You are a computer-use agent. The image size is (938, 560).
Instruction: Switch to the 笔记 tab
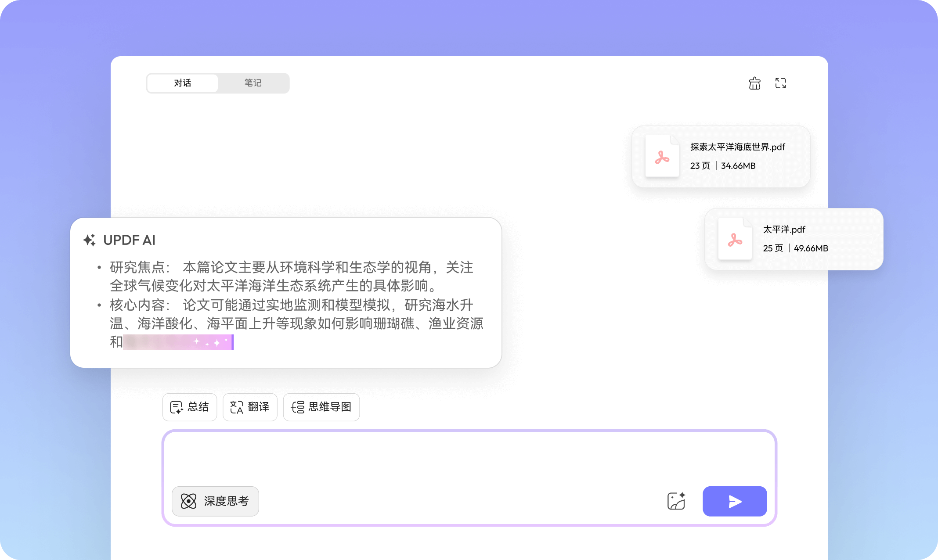pos(253,83)
